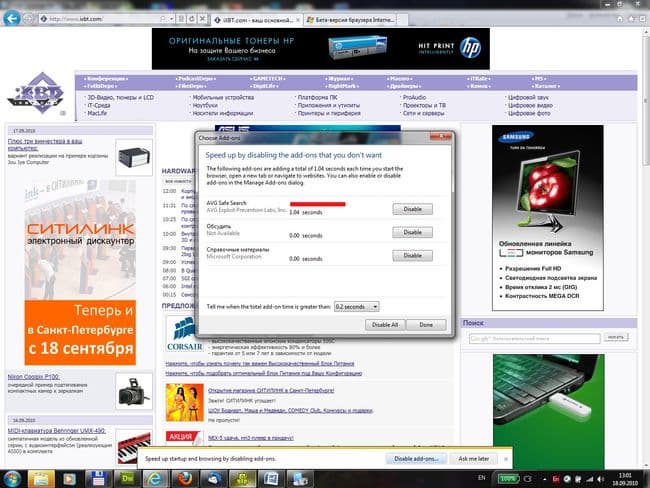Open the Цифровой звук menu link
650x488 pixels.
[x=528, y=97]
